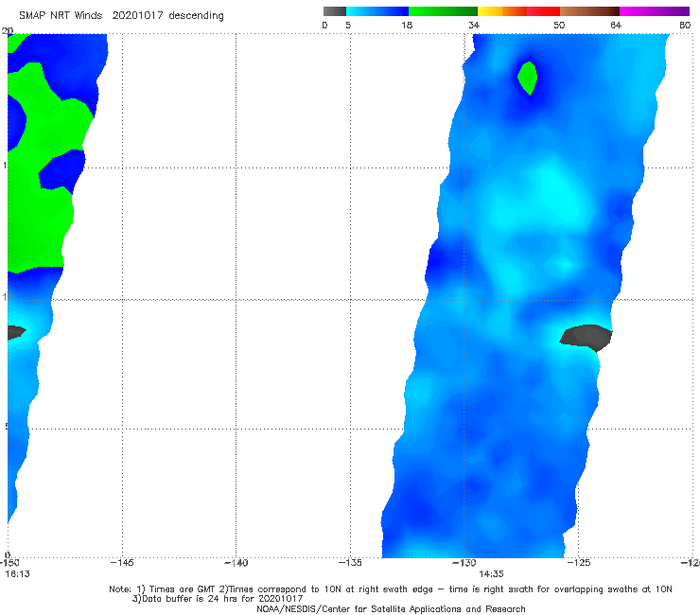Screen dimensions: 700x615
Task: Click the longitude label '-140'
Action: [x=236, y=563]
